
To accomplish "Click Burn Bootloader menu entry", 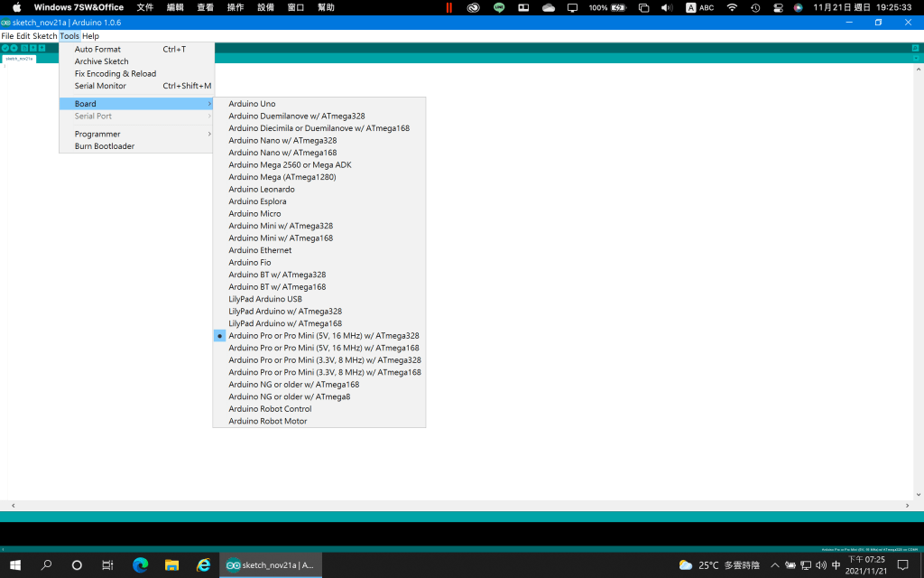I will 105,146.
